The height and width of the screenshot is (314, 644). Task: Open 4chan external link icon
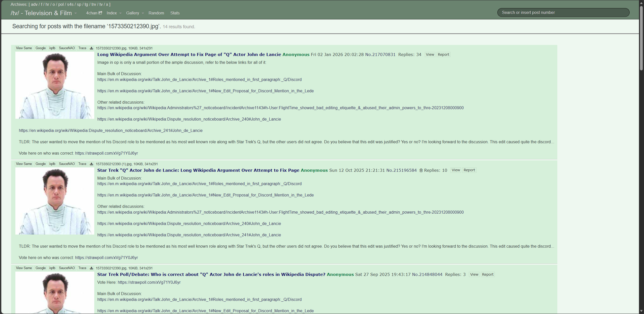click(x=100, y=13)
